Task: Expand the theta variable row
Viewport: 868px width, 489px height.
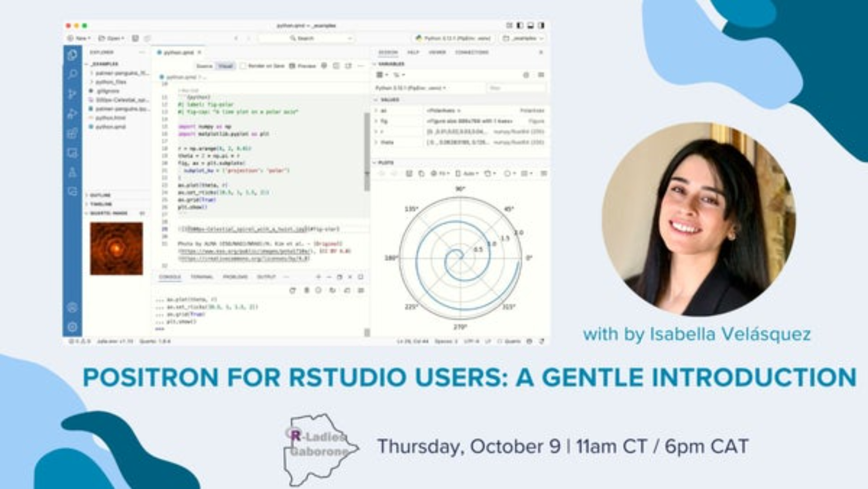Action: 376,142
